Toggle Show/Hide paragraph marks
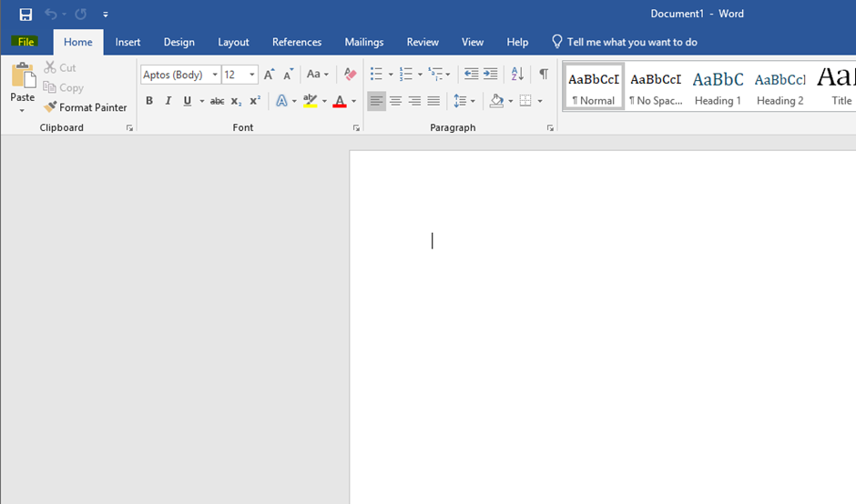This screenshot has height=504, width=856. (544, 75)
